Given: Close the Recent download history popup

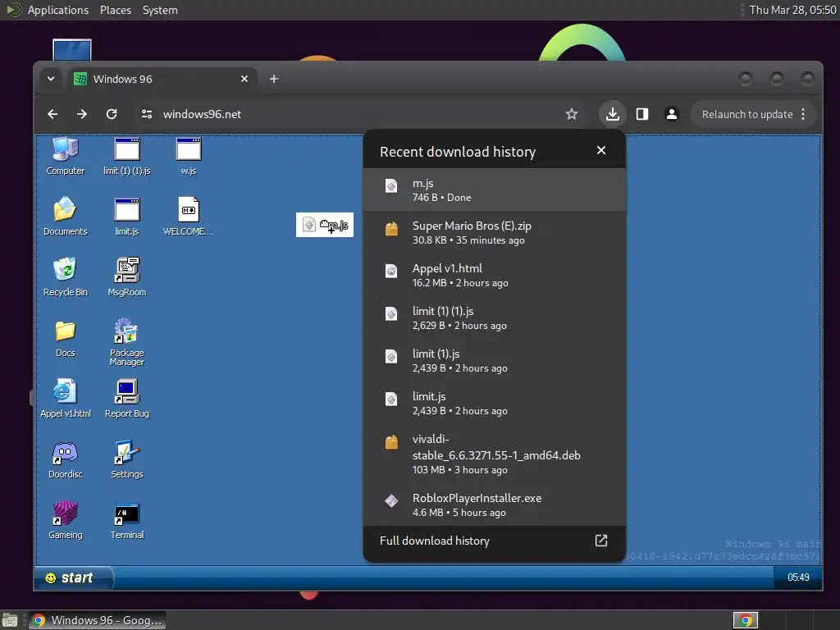Looking at the screenshot, I should pyautogui.click(x=601, y=151).
